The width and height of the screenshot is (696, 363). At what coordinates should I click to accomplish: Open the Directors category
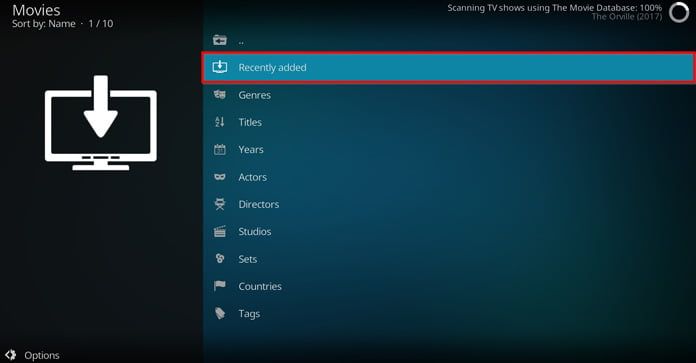coord(449,204)
